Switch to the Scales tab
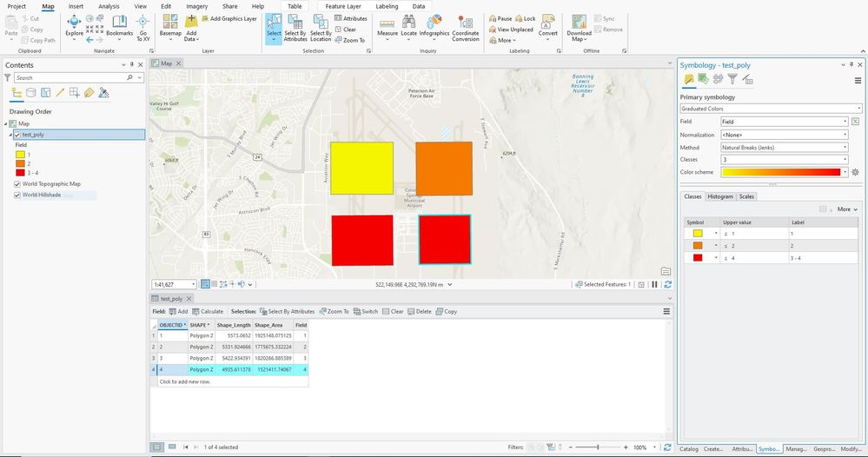The width and height of the screenshot is (868, 457). 746,196
